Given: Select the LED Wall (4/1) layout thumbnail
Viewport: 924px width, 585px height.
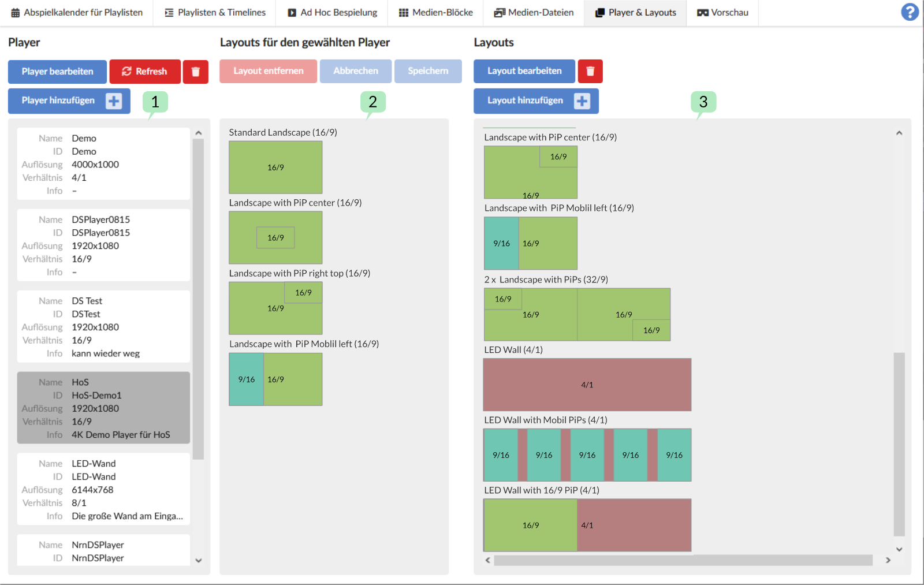Looking at the screenshot, I should tap(587, 385).
